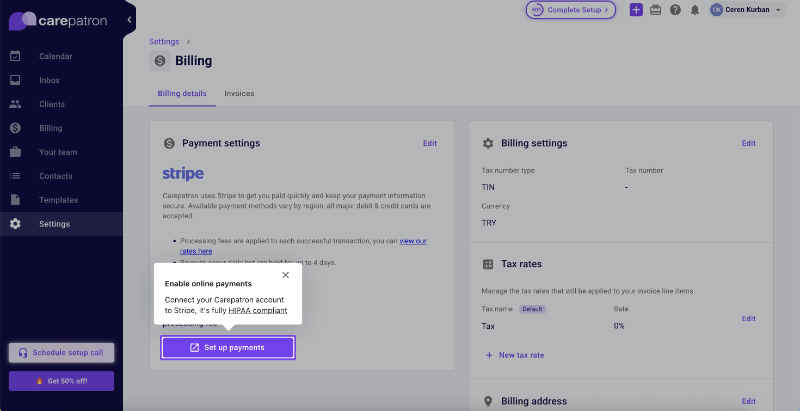Screen dimensions: 800x411
Task: Close the Enable online payments popup
Action: pyautogui.click(x=286, y=275)
